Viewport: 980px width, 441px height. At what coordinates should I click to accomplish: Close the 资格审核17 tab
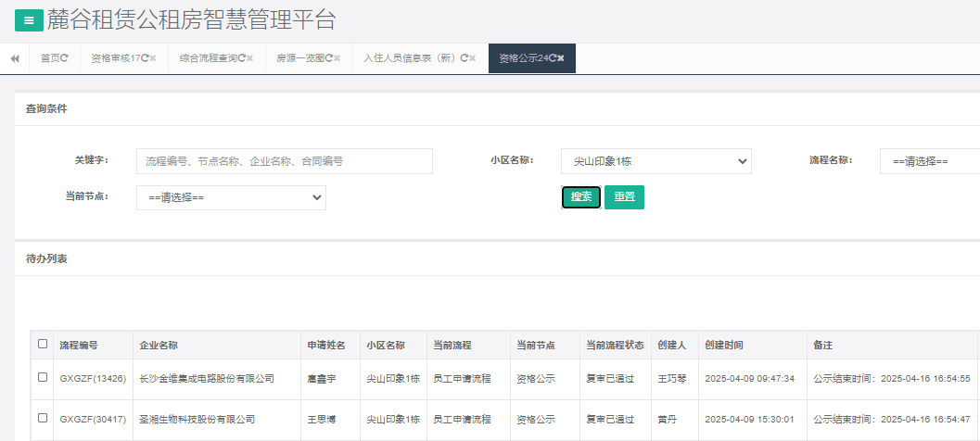tap(153, 58)
